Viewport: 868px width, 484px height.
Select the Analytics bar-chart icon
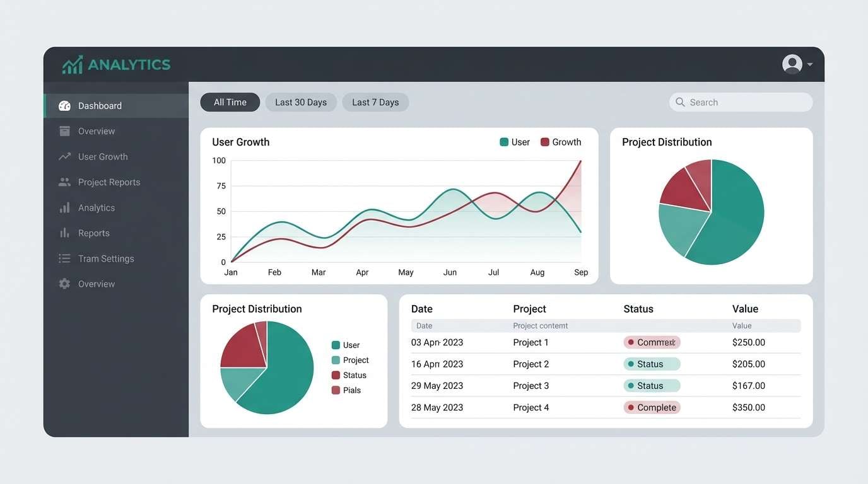click(64, 207)
